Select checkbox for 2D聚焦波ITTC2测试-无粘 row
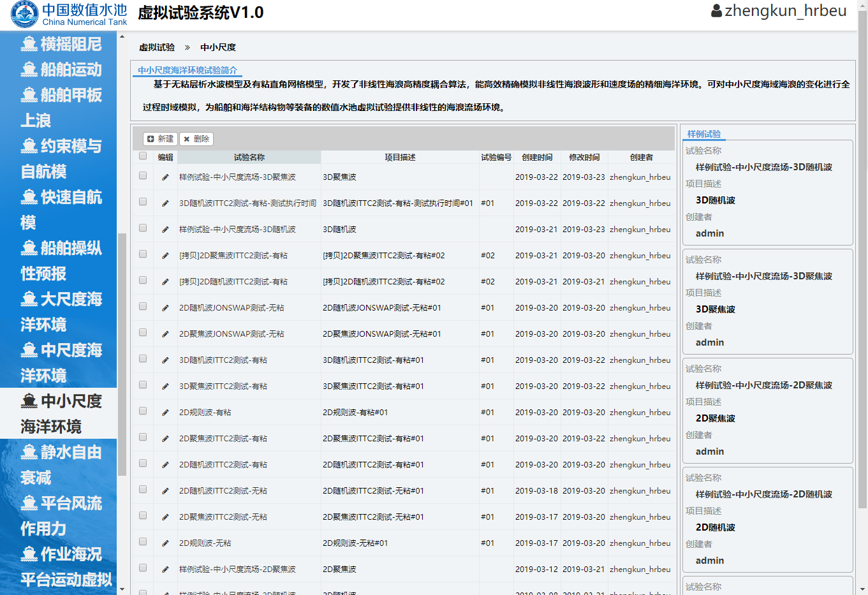Screen dimensions: 868x595 [143, 516]
